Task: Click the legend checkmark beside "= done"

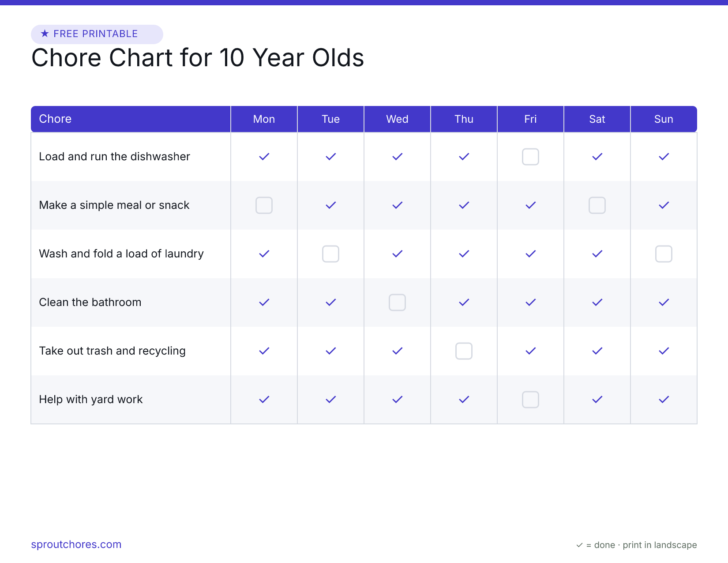Action: point(579,545)
